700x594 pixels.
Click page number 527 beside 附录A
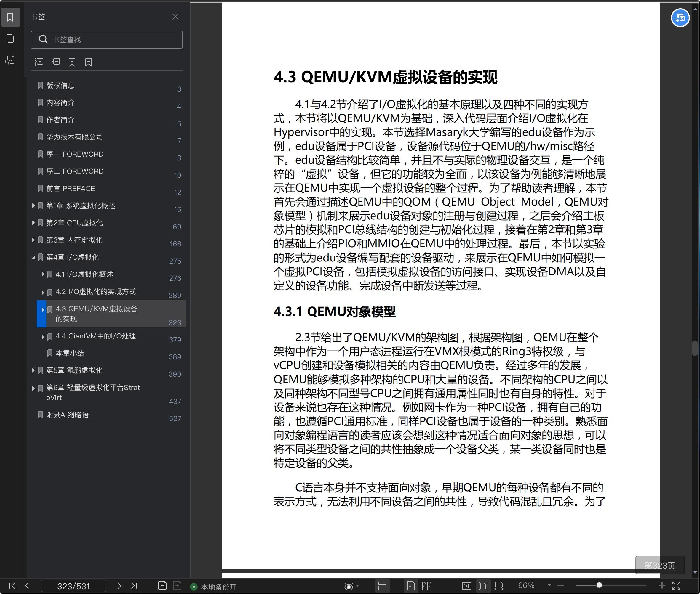tap(175, 419)
